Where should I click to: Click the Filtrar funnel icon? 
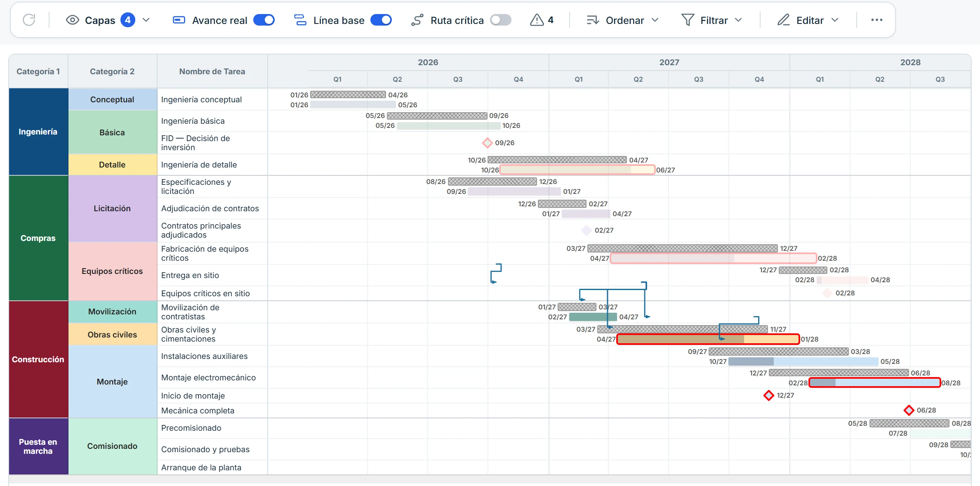(x=688, y=20)
